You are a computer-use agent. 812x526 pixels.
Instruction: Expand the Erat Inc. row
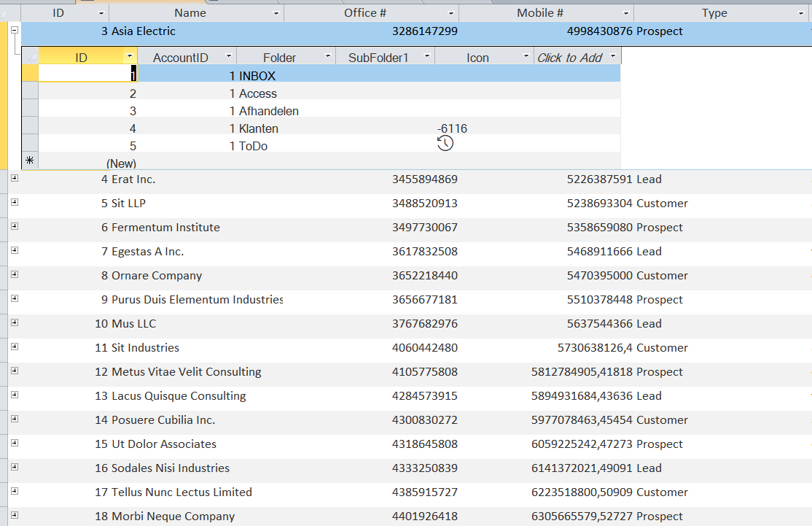pyautogui.click(x=15, y=178)
